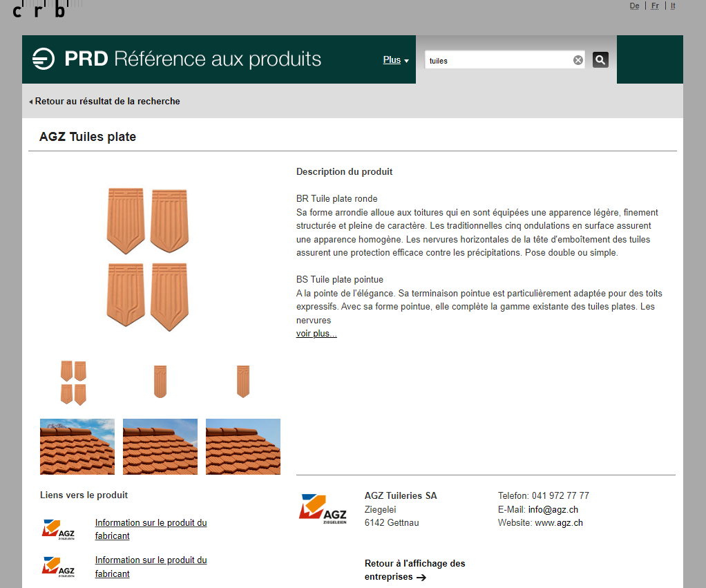Select the single round tile thumbnail
The height and width of the screenshot is (588, 706).
click(160, 381)
